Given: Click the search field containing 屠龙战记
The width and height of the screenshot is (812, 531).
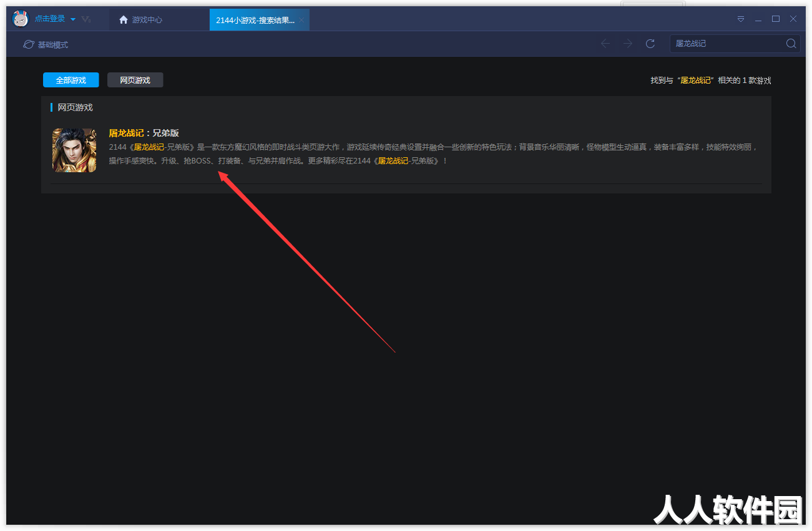Looking at the screenshot, I should [x=726, y=44].
